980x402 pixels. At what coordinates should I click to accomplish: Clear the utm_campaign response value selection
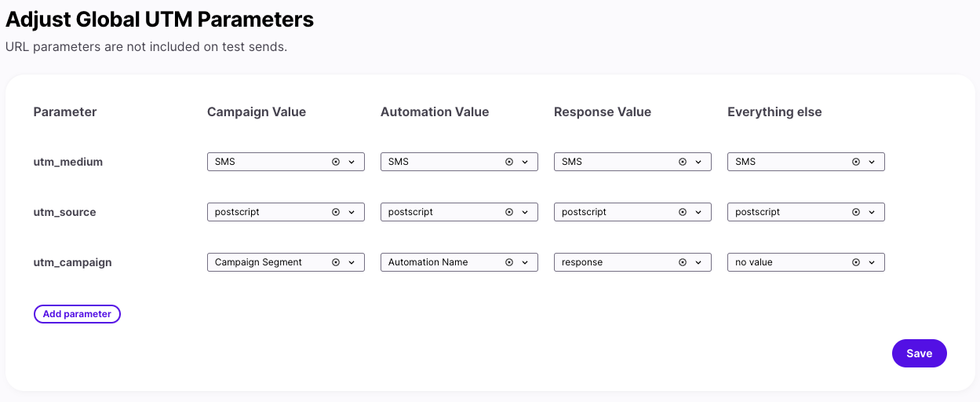click(683, 262)
